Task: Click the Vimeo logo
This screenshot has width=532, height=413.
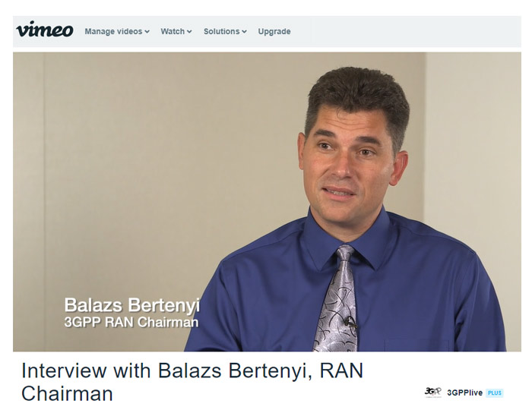Action: coord(44,30)
